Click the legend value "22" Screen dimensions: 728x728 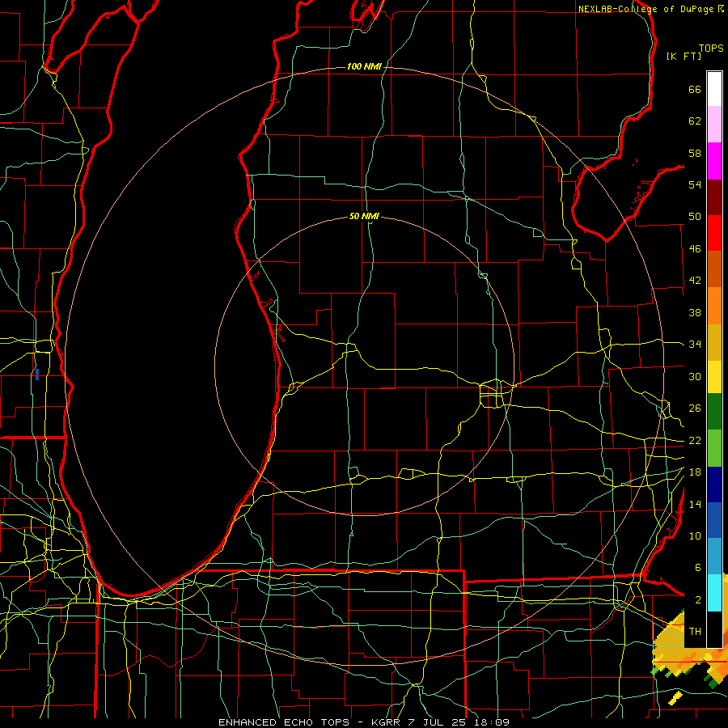point(695,441)
